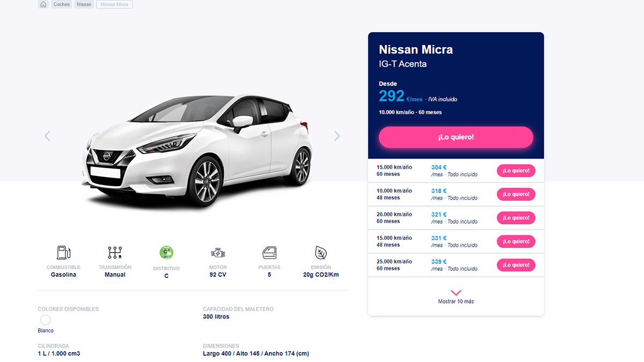
Task: Click the engine Motor icon
Action: (218, 253)
